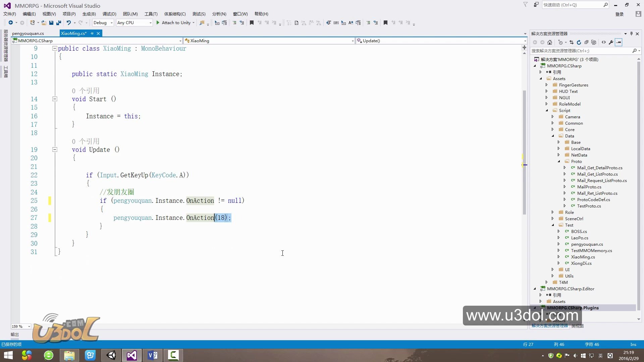Click the feedback icon beside Quick Launch
Screen dimensions: 644x362
(536, 5)
